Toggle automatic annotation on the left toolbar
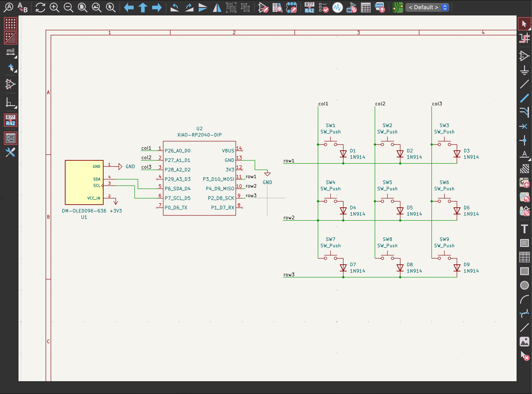532x394 pixels. (11, 120)
